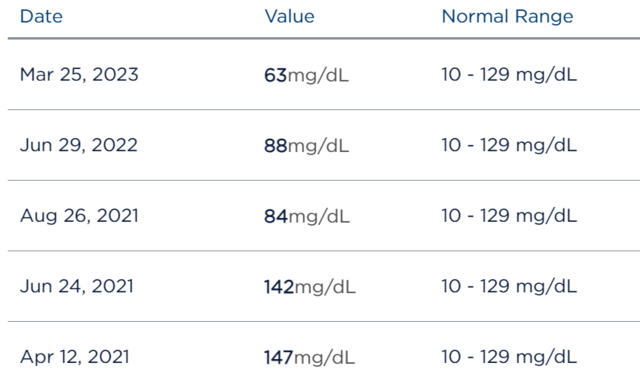Select the Jun 24, 2021 date cell
Viewport: 640px width, 387px height.
tap(77, 287)
